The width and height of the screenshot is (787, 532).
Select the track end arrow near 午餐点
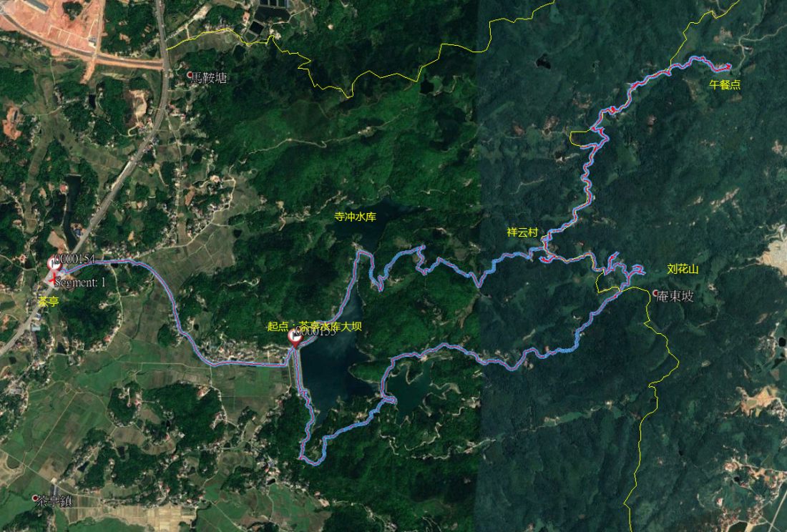pos(728,66)
